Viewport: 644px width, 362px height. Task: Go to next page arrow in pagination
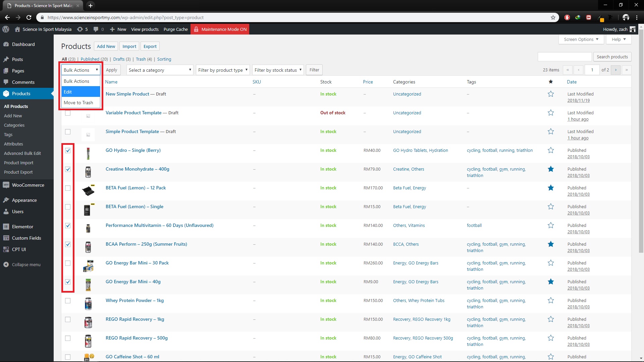pyautogui.click(x=615, y=70)
